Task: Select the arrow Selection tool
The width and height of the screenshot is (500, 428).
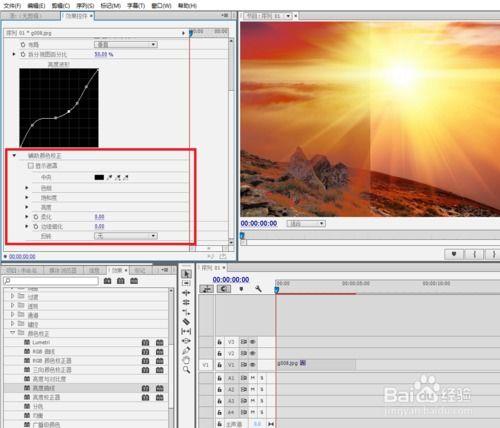Action: click(x=186, y=274)
